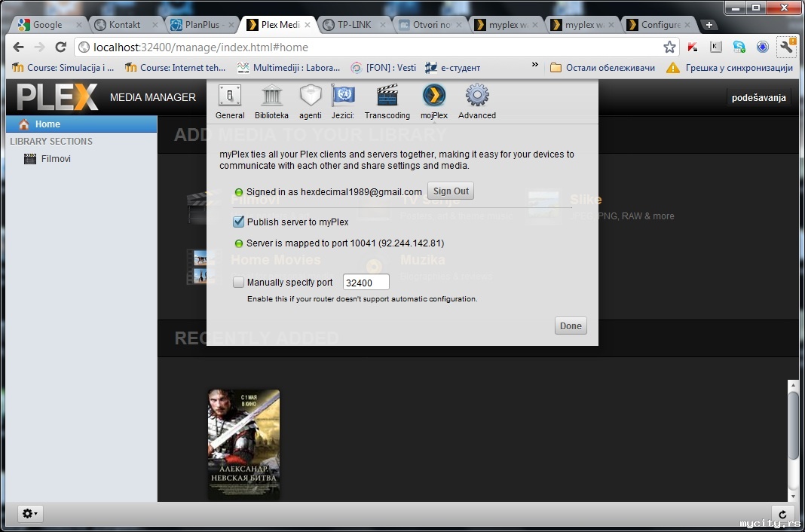The image size is (805, 532).
Task: Open the General settings pane
Action: 229,102
